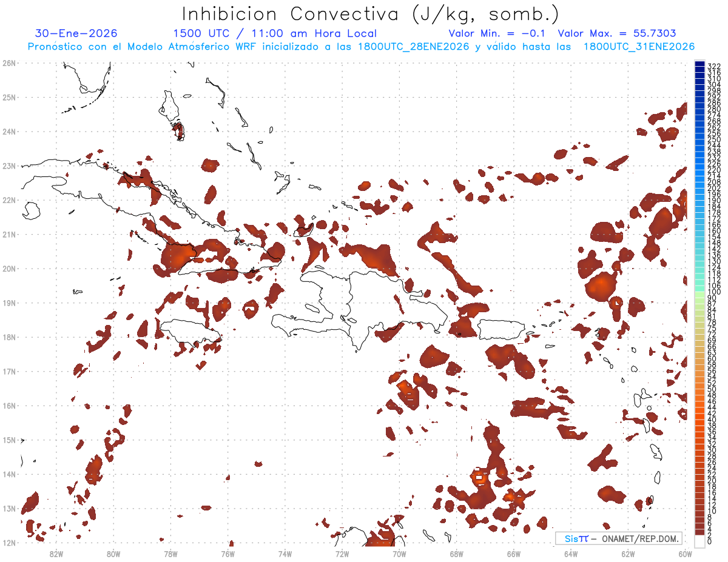Click the '15N' latitude label
The width and height of the screenshot is (728, 562).
tap(9, 440)
